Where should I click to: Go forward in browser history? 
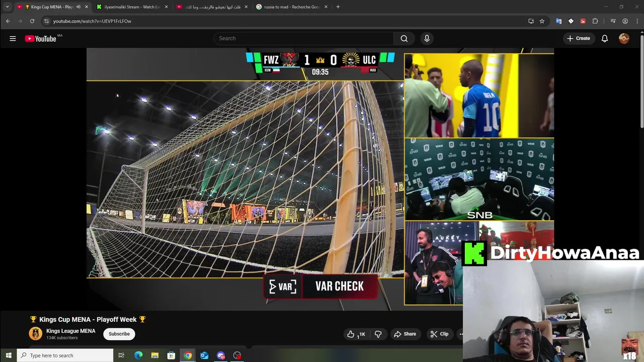(20, 21)
